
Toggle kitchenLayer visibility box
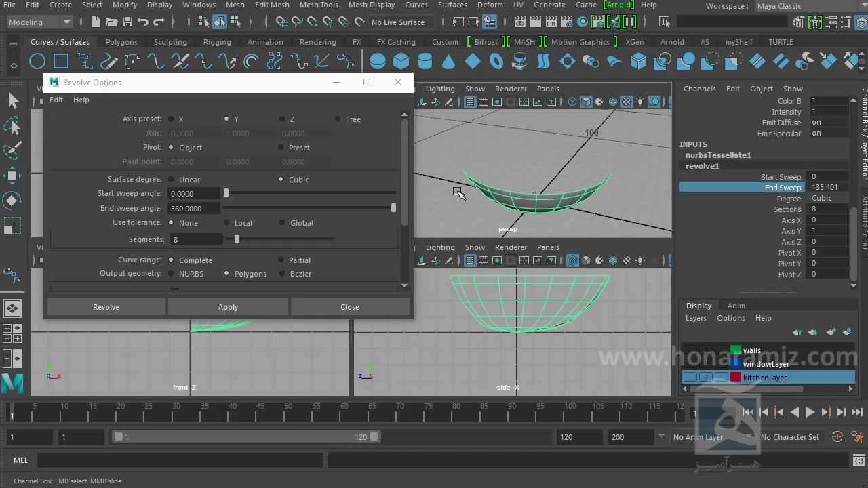pyautogui.click(x=690, y=378)
